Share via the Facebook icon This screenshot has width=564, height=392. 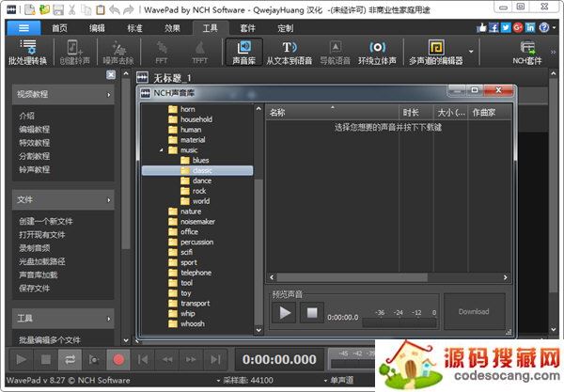(493, 27)
